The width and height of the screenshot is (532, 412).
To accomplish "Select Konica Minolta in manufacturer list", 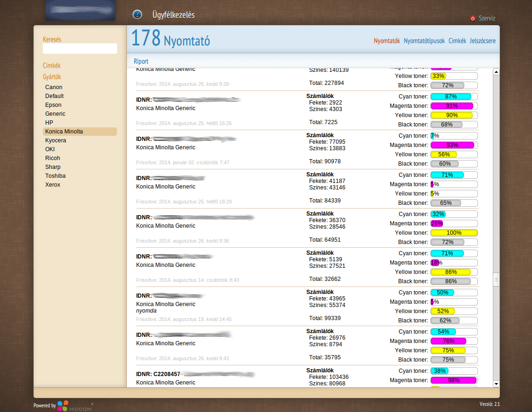I will [x=80, y=132].
